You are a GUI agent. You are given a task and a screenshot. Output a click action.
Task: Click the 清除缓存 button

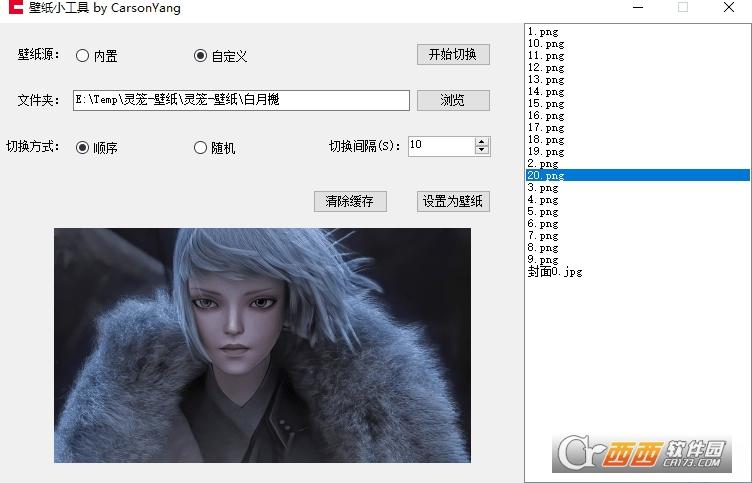pyautogui.click(x=350, y=201)
